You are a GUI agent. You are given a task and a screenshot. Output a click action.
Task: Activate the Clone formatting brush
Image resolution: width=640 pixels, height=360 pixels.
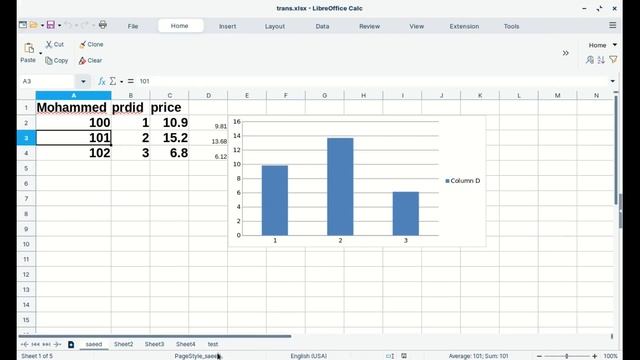click(91, 44)
